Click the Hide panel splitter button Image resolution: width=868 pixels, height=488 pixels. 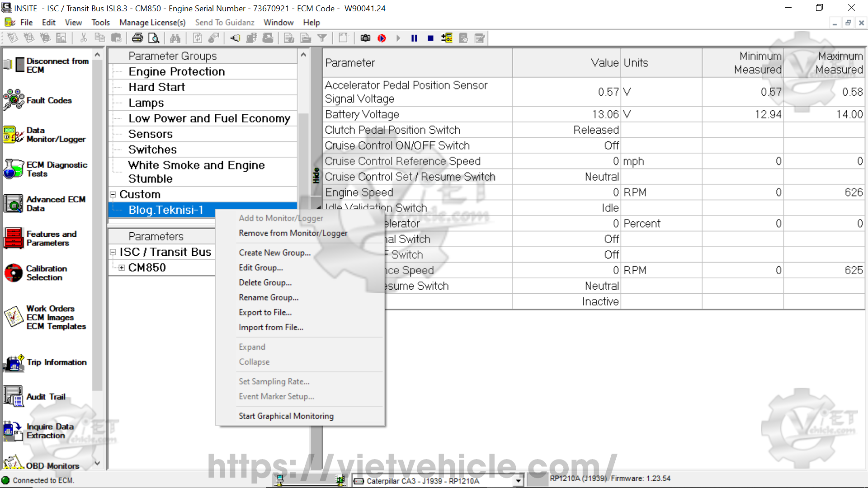pos(316,175)
